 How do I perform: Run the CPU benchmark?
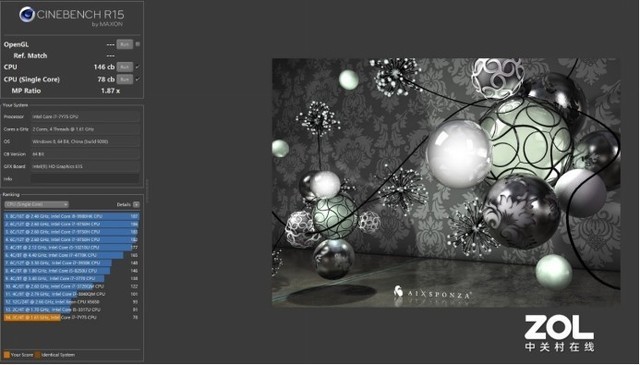pyautogui.click(x=124, y=67)
